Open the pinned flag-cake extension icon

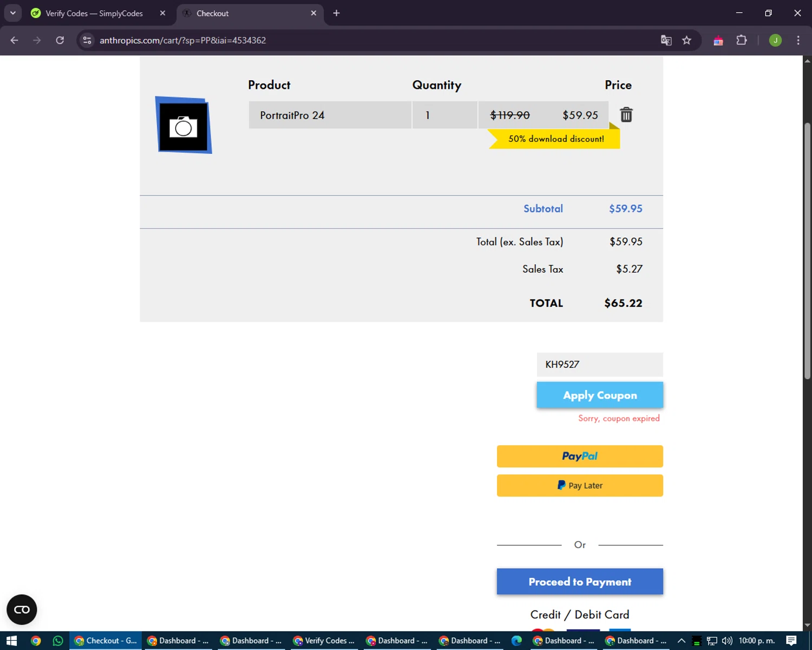coord(718,40)
